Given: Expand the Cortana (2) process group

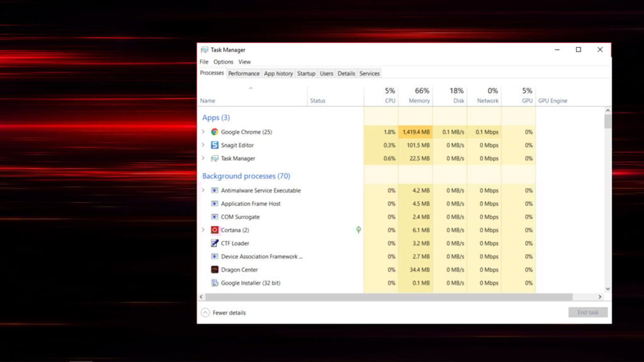Looking at the screenshot, I should coord(203,230).
